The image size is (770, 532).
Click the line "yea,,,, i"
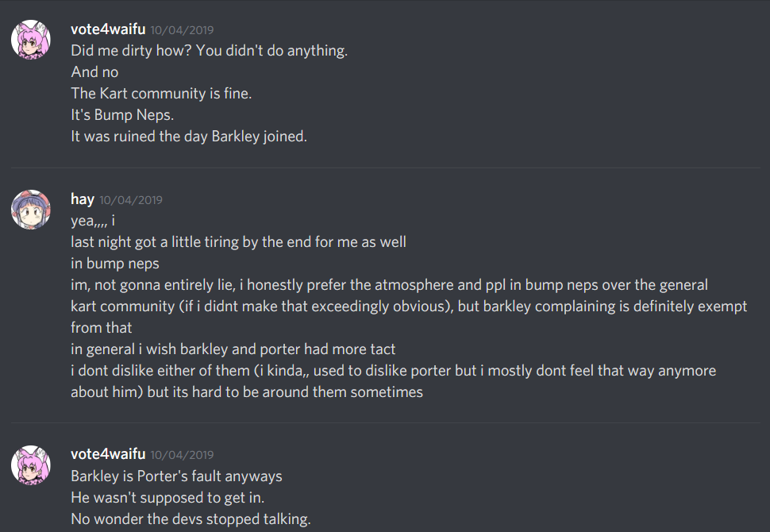(x=93, y=221)
